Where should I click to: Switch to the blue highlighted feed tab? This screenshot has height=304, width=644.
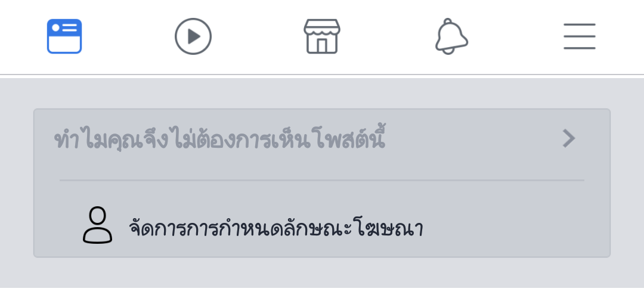64,36
